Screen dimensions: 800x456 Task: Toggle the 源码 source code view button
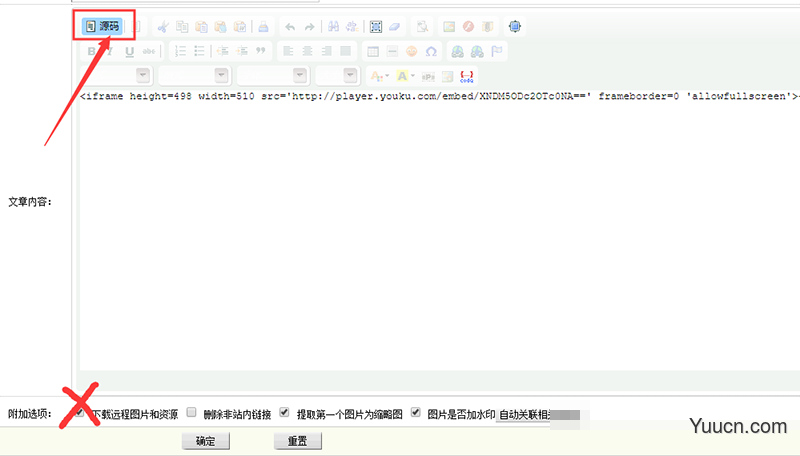[102, 26]
